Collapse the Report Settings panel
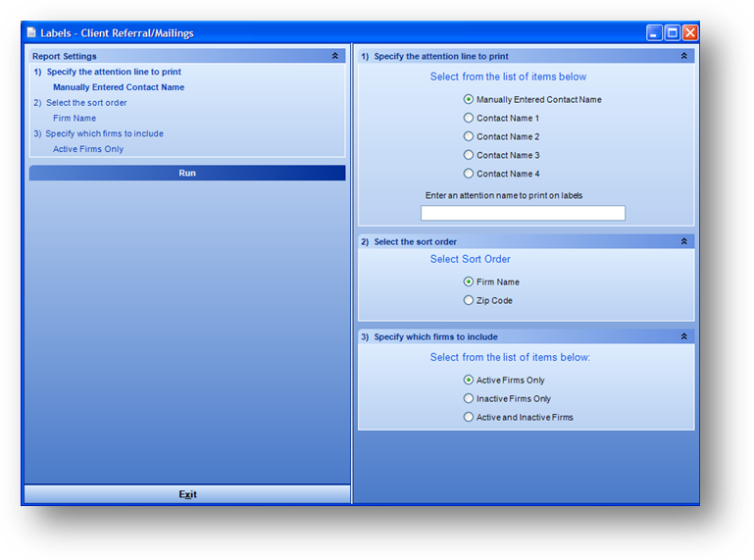Image resolution: width=754 pixels, height=560 pixels. click(x=334, y=56)
